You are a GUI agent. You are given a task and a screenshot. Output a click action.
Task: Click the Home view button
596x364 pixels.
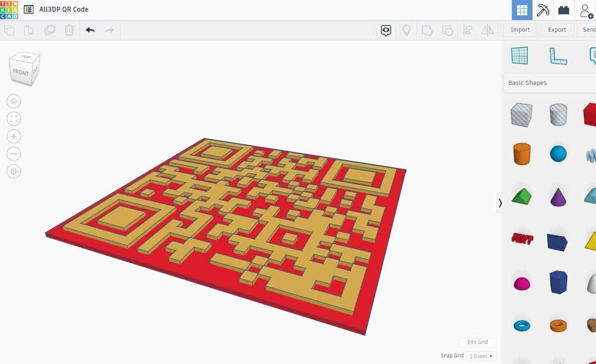coord(14,101)
